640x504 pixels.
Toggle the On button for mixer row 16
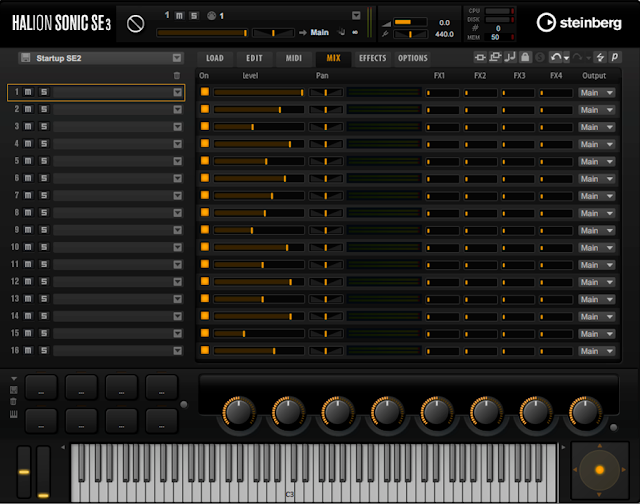[204, 350]
